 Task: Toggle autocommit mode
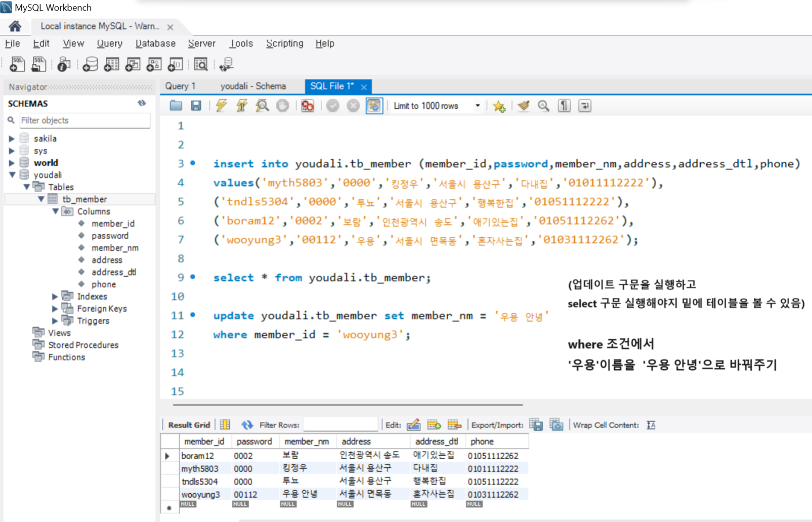point(374,106)
